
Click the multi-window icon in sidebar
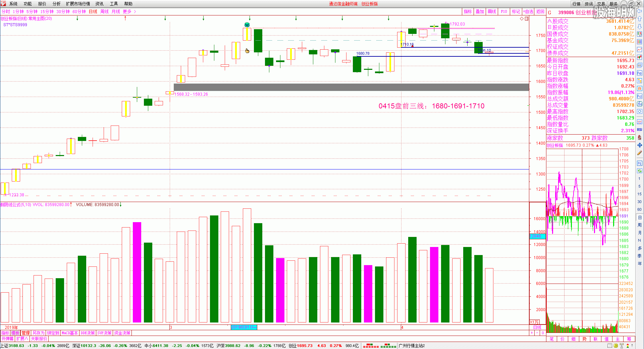(640, 65)
